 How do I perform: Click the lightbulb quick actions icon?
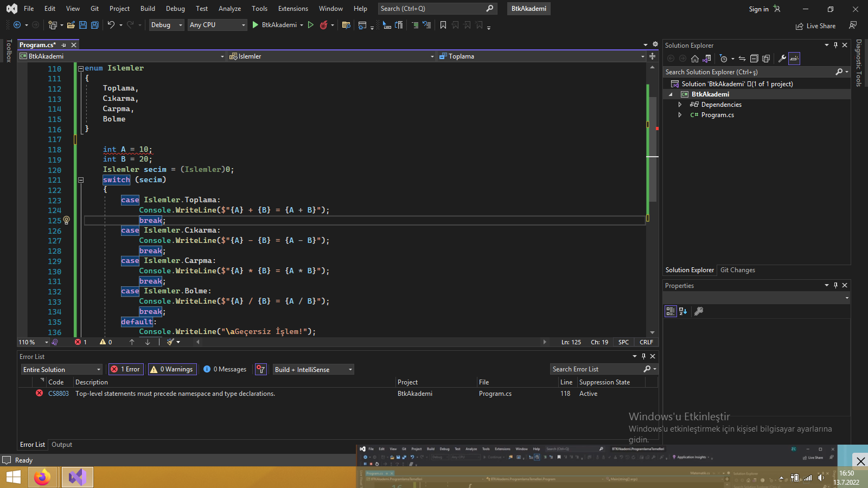tap(67, 220)
